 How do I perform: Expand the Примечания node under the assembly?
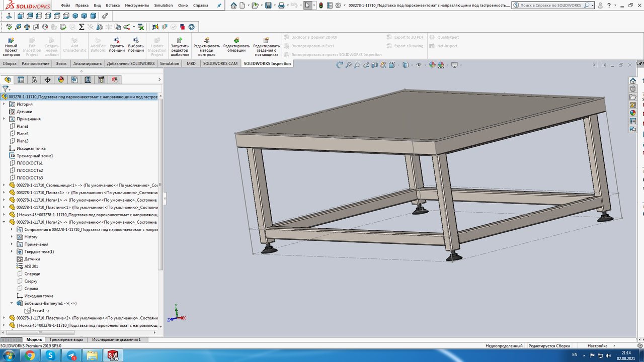[4, 119]
